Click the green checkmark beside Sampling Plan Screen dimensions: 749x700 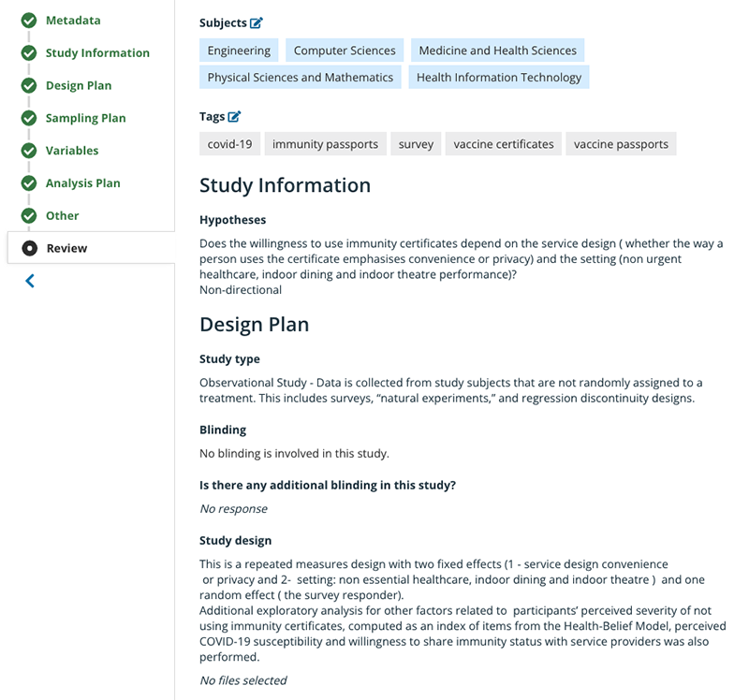(x=29, y=118)
